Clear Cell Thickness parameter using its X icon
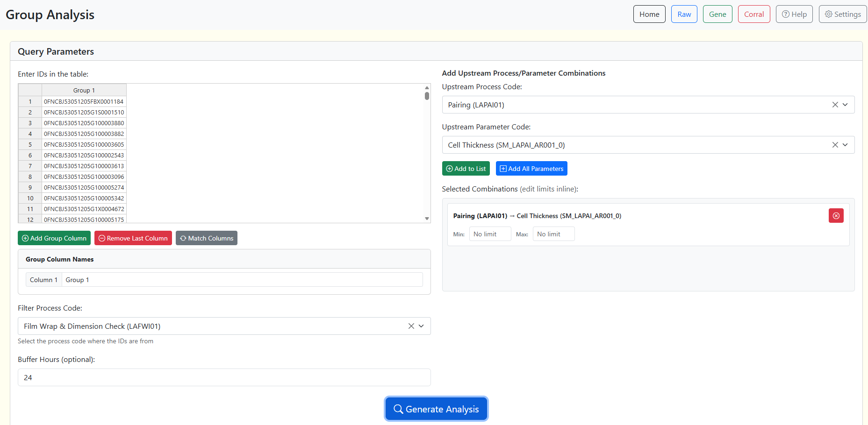 point(835,145)
